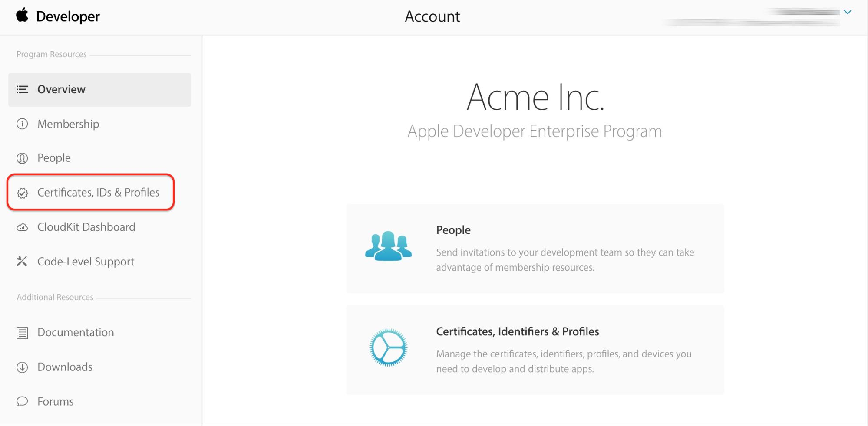Click the Apple logo icon
Screen dimensions: 868x426
pos(22,15)
